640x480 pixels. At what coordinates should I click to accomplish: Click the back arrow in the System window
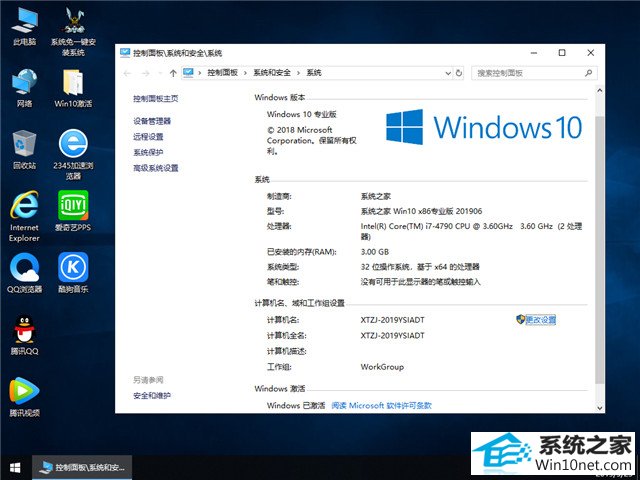tap(127, 73)
